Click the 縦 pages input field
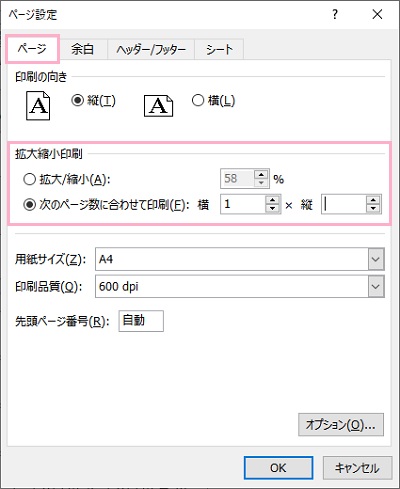The width and height of the screenshot is (400, 489). (344, 204)
